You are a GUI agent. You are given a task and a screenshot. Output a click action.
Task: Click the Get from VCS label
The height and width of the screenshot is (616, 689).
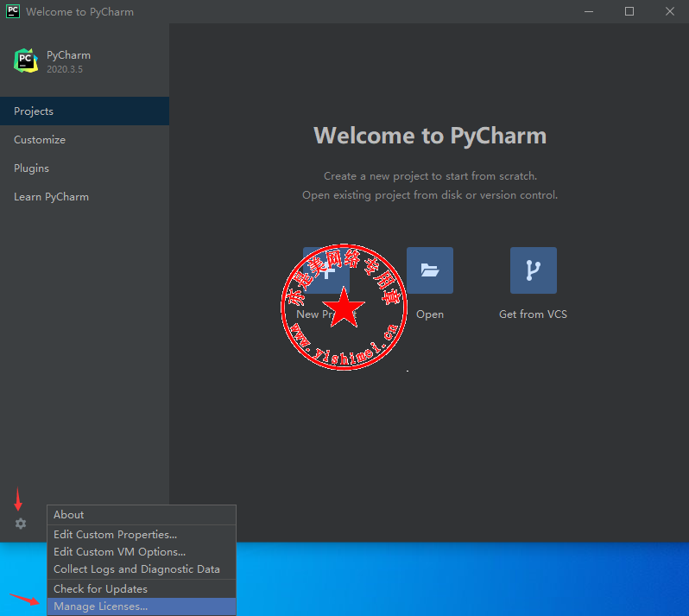tap(533, 314)
